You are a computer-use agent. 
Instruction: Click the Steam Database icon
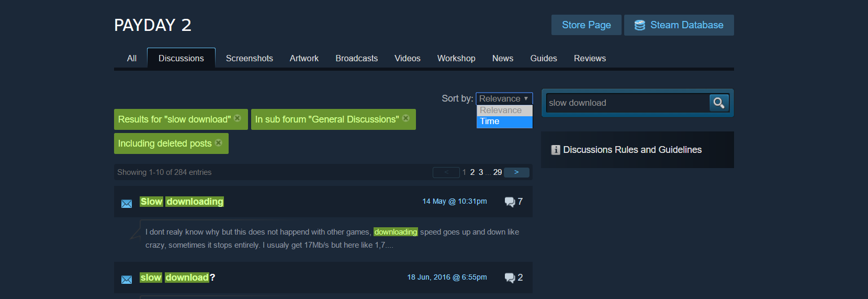(x=640, y=25)
